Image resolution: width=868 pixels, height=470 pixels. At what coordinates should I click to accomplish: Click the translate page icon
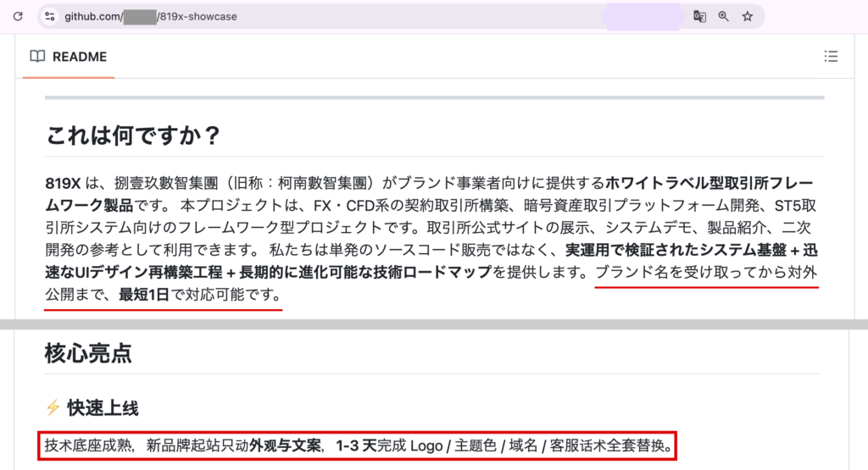699,17
